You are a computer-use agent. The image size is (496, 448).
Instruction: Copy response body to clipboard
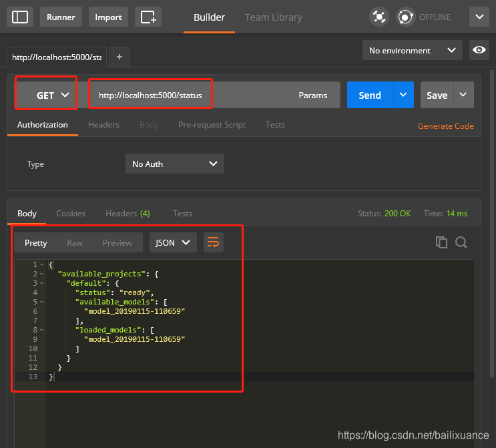click(441, 242)
